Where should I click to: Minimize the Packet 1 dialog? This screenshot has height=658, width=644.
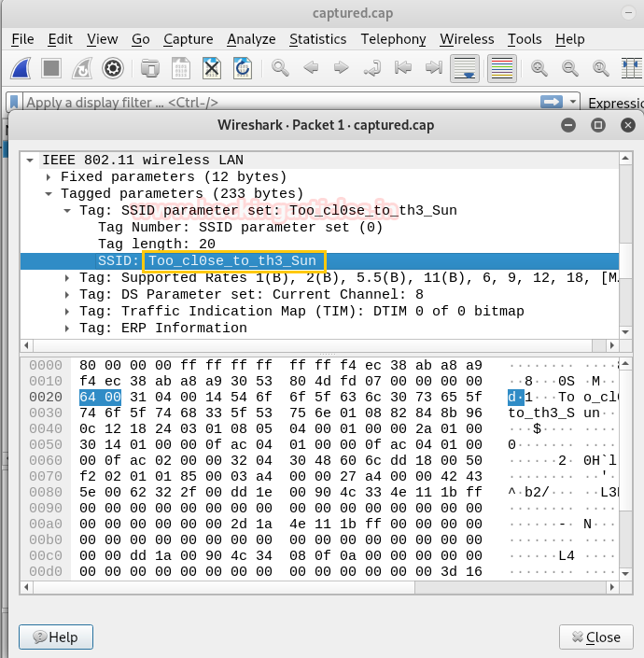(x=568, y=125)
